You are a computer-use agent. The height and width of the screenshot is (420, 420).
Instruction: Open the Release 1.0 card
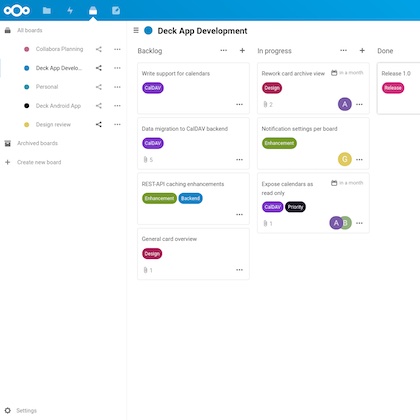[399, 88]
